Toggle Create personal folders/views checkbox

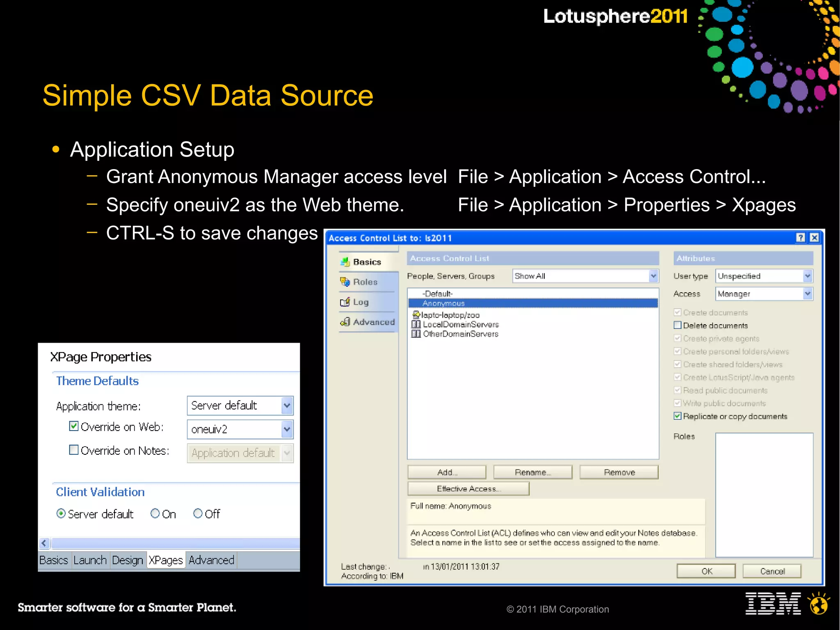(x=678, y=351)
